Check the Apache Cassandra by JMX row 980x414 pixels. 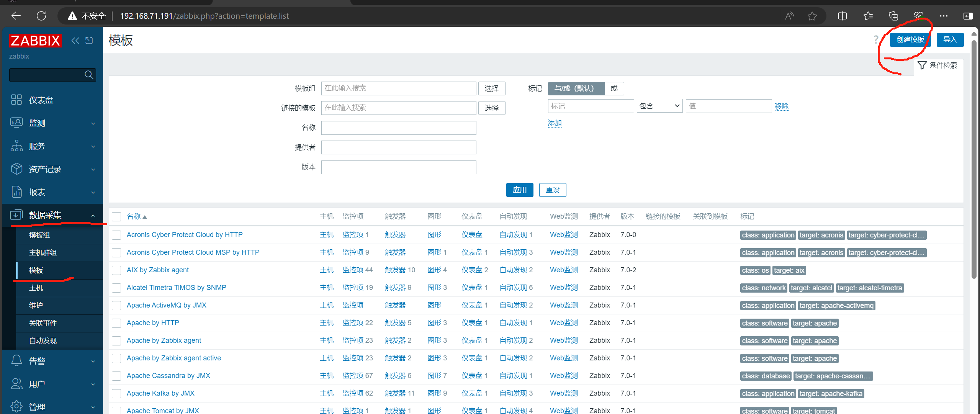pos(116,376)
